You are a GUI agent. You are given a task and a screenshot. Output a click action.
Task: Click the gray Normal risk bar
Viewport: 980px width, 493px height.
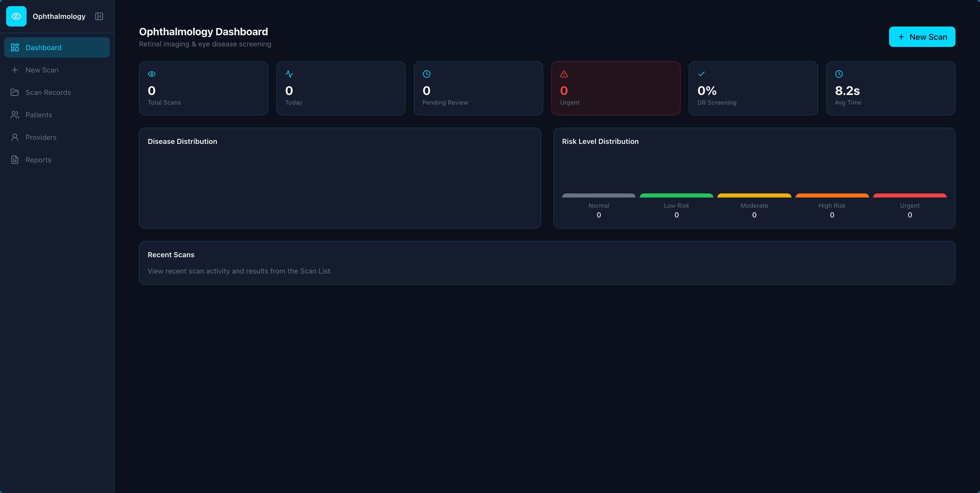(x=598, y=195)
